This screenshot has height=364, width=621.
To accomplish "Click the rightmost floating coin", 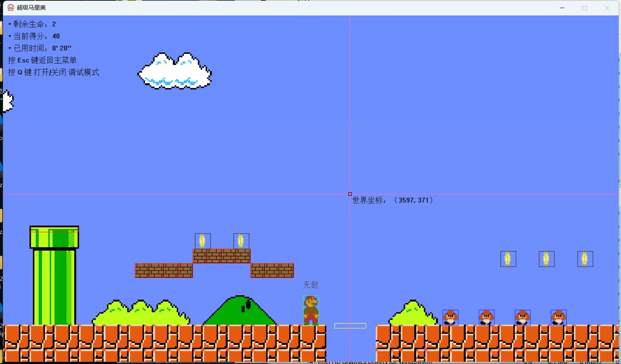I will tap(585, 259).
